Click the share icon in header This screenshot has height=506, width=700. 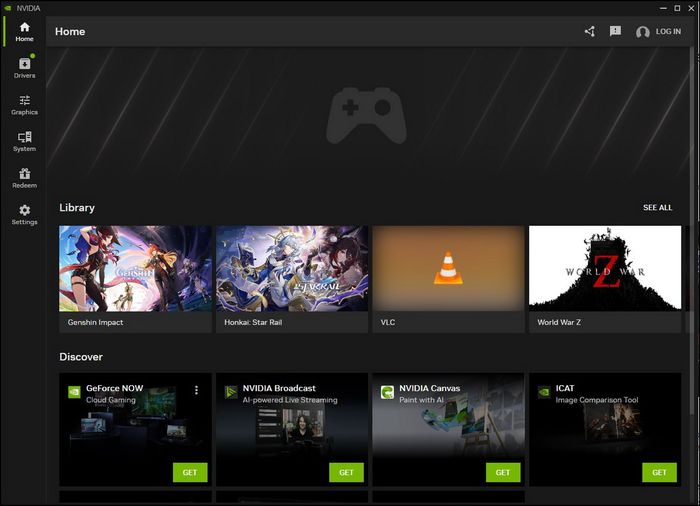pyautogui.click(x=590, y=31)
